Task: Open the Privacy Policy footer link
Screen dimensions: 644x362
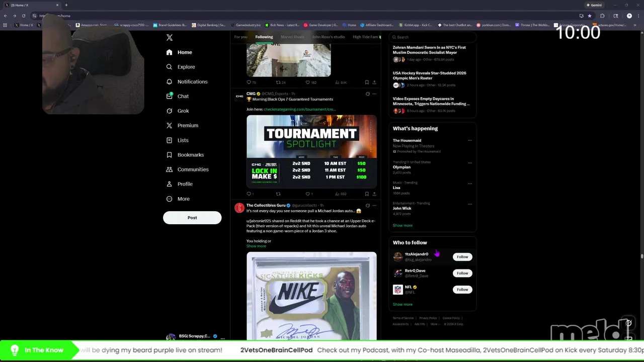Action: click(x=428, y=318)
